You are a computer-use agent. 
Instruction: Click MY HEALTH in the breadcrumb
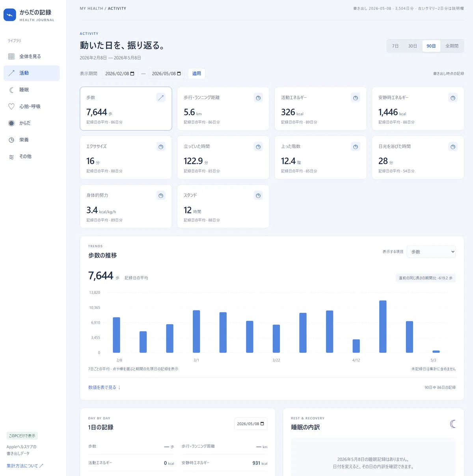(91, 8)
